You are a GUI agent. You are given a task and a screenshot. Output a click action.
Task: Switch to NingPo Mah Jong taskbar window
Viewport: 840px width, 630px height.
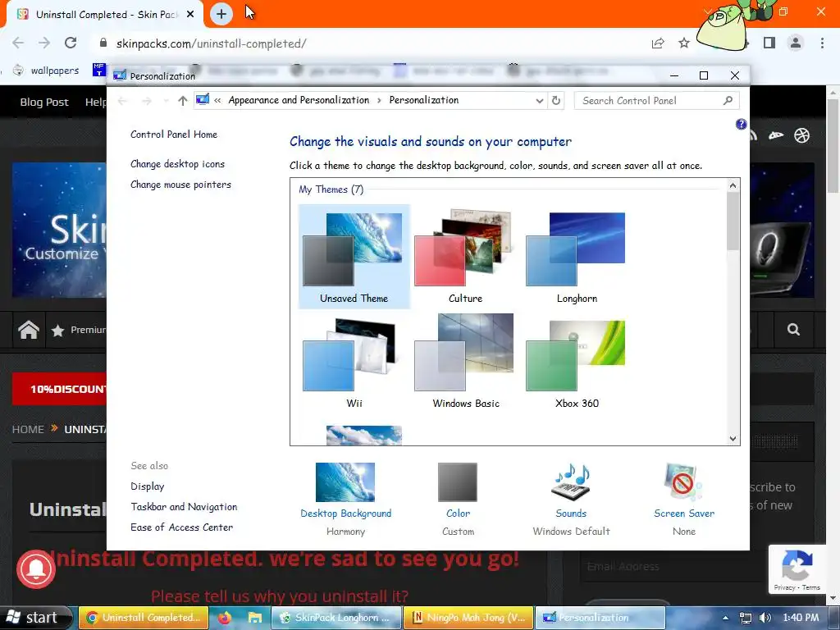pos(468,617)
